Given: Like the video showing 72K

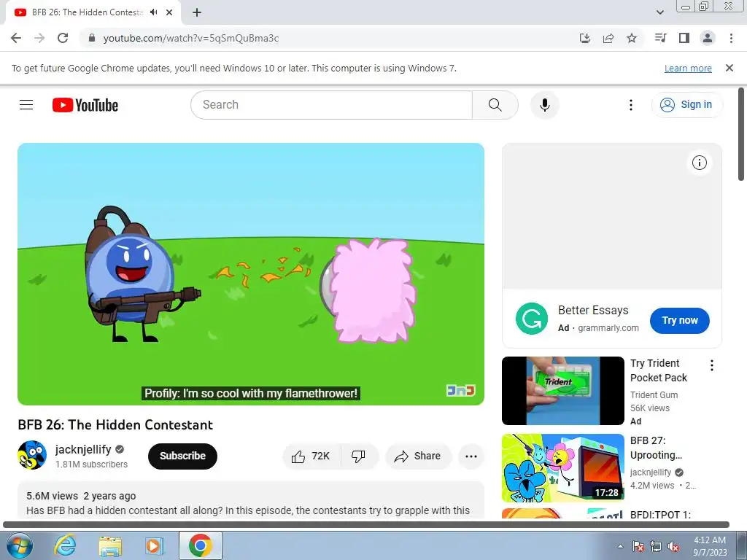Looking at the screenshot, I should click(x=311, y=456).
